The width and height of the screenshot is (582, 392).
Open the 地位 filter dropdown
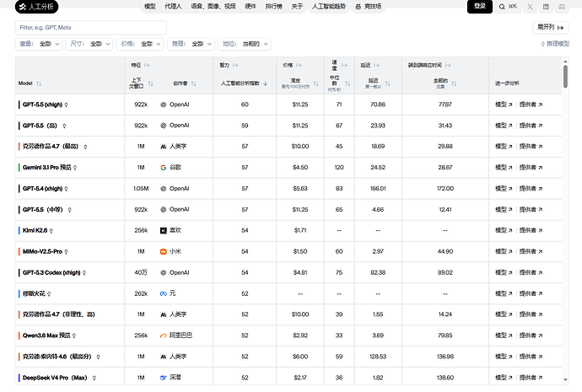coord(245,44)
